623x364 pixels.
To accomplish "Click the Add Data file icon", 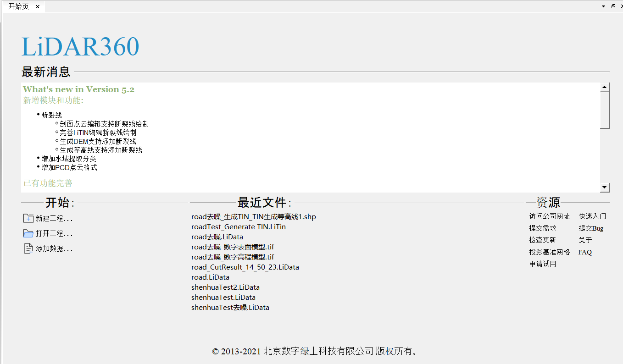I will pos(28,248).
